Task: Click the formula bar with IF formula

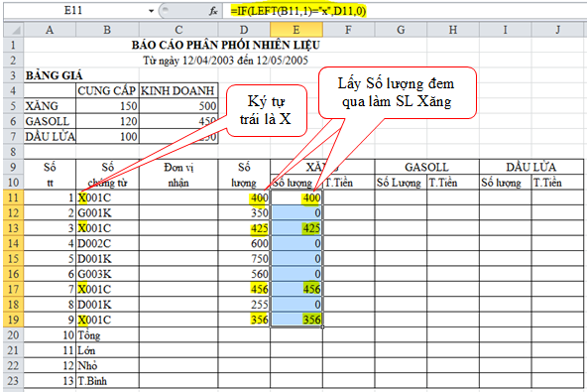Action: (x=405, y=11)
